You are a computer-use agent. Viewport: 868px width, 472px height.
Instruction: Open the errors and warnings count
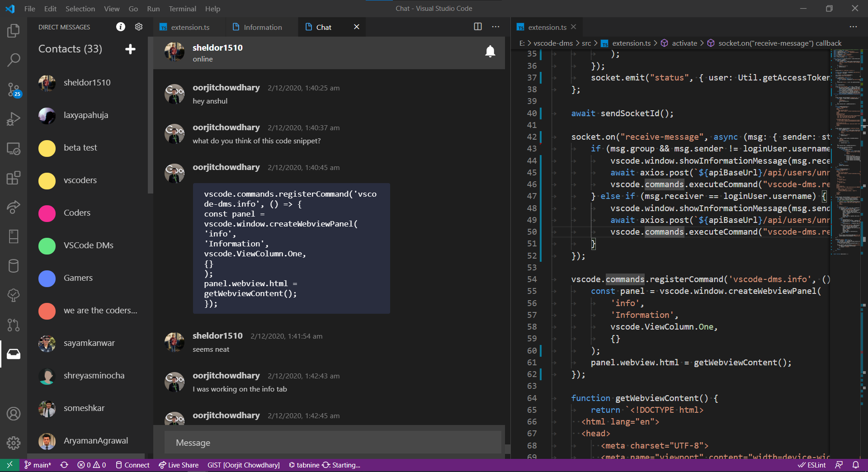[91, 465]
